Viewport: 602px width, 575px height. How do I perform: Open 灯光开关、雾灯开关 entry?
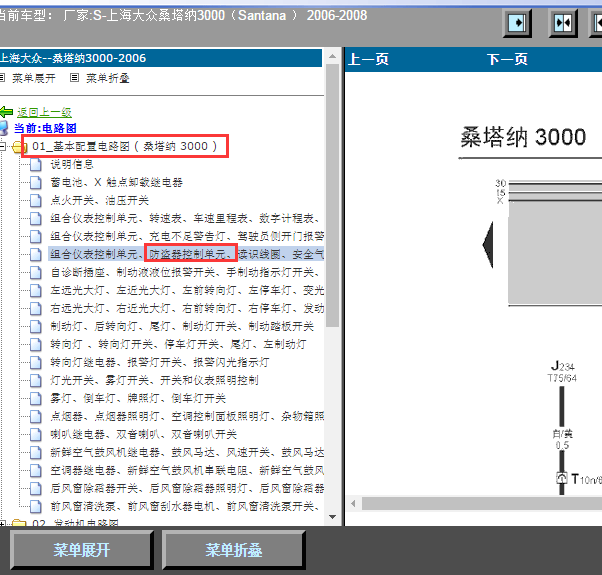[x=154, y=380]
